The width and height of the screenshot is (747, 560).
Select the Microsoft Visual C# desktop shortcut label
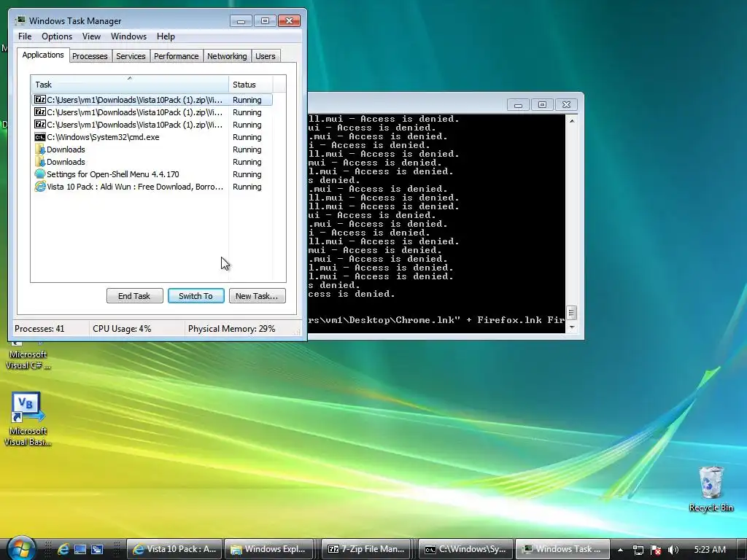pos(28,360)
